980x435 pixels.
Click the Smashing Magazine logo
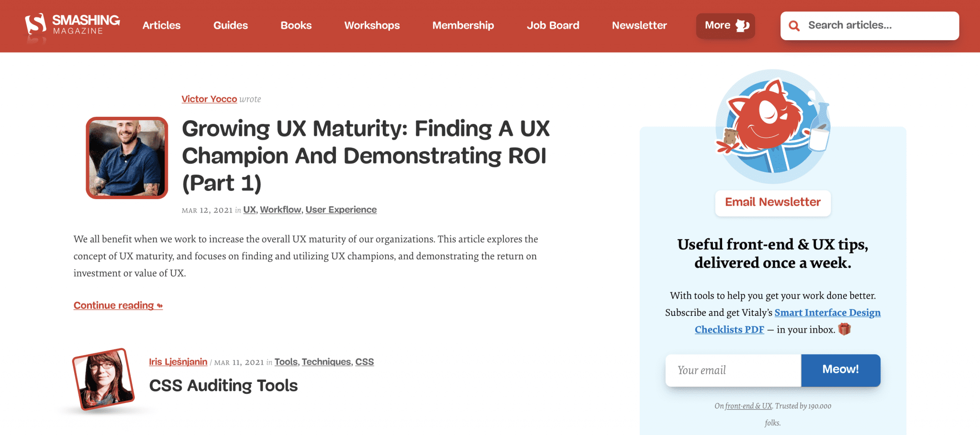click(72, 25)
